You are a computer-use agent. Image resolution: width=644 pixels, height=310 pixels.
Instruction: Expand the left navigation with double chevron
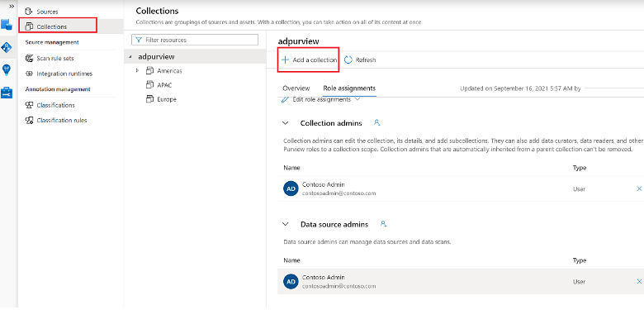pos(12,6)
